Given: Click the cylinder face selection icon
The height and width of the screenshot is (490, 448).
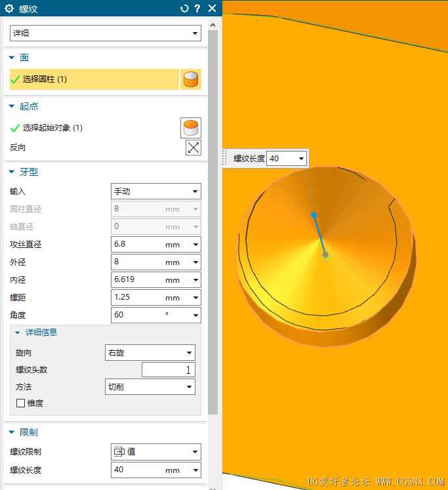Looking at the screenshot, I should (191, 79).
